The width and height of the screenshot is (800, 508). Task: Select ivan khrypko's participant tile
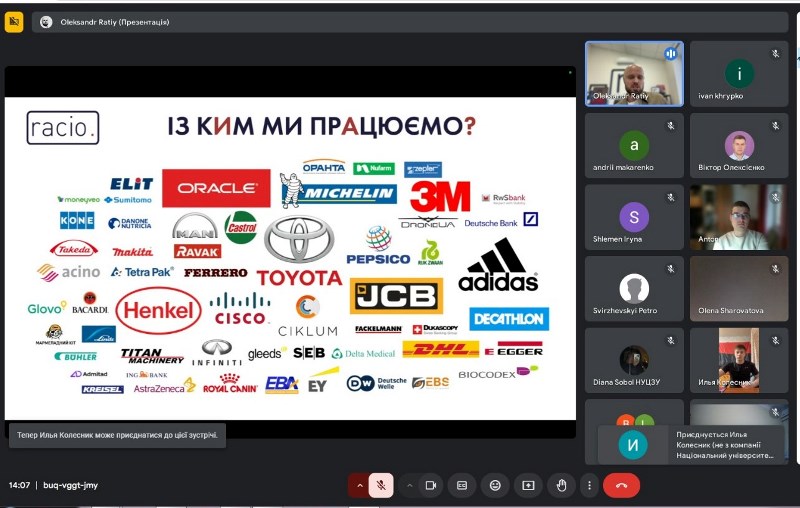click(739, 74)
